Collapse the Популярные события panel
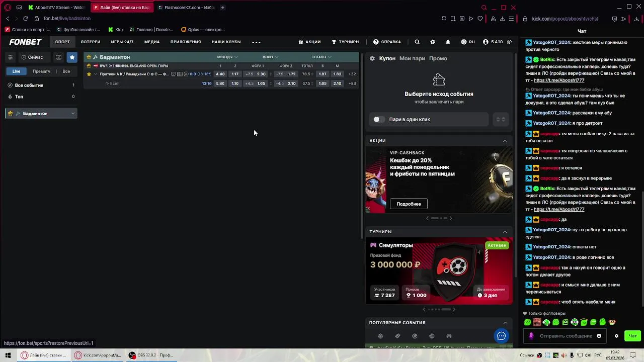Screen dimensions: 644x362 pyautogui.click(x=505, y=323)
